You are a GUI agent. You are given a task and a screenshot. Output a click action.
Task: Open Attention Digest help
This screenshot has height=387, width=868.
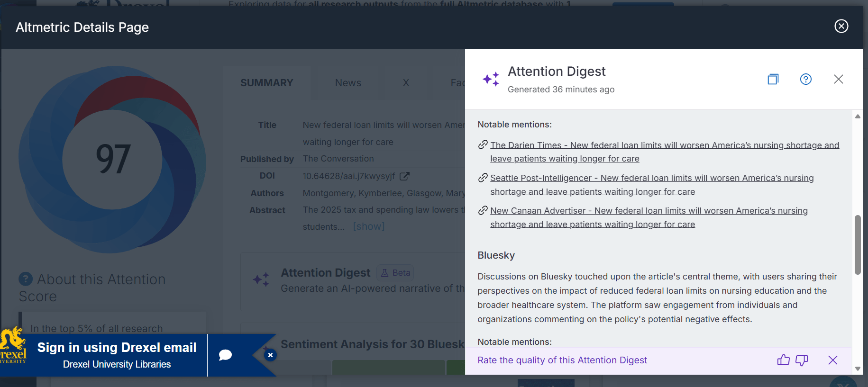click(806, 79)
